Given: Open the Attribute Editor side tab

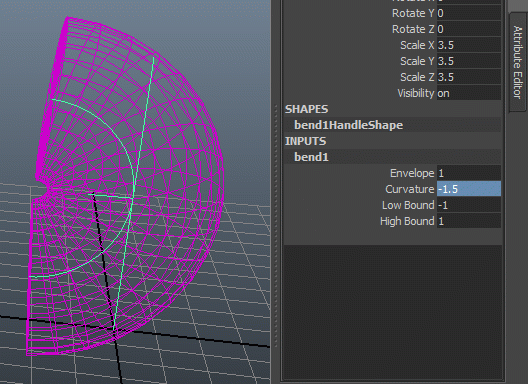Looking at the screenshot, I should [518, 62].
